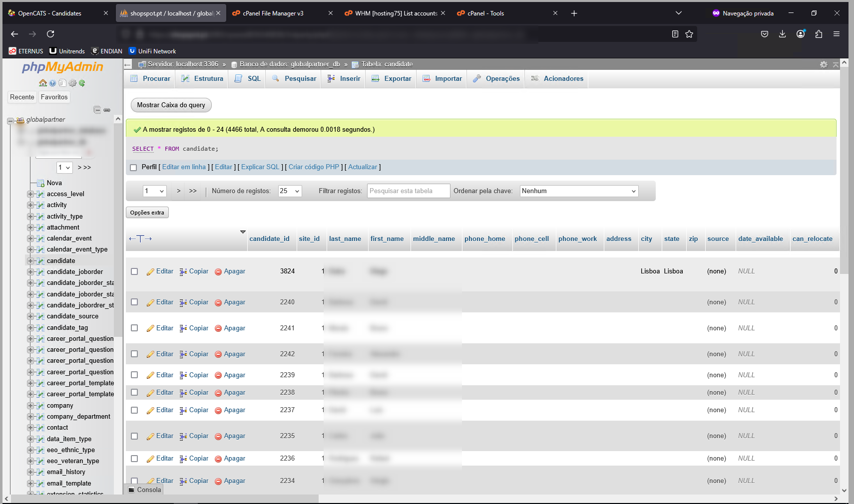Bookmark this page with the star icon
The image size is (854, 504).
tap(689, 34)
